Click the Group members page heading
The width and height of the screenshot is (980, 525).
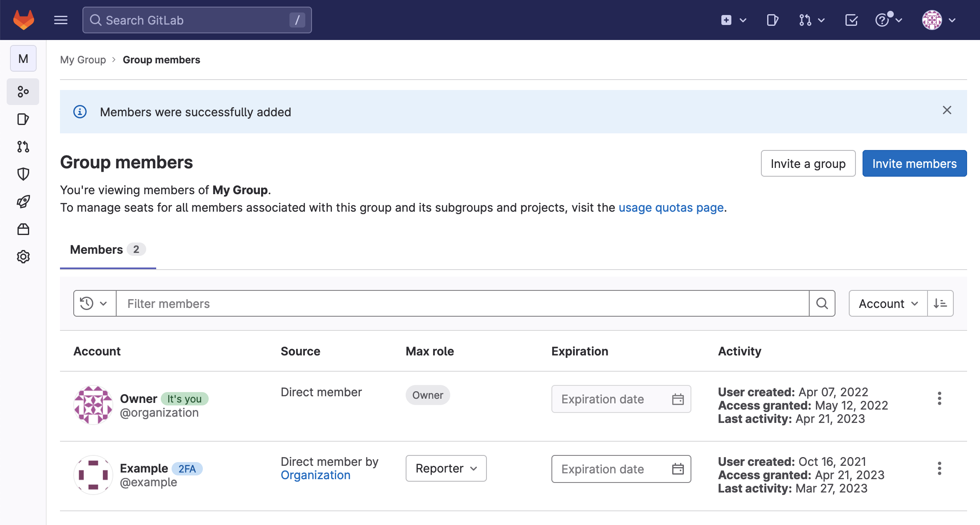(x=126, y=162)
